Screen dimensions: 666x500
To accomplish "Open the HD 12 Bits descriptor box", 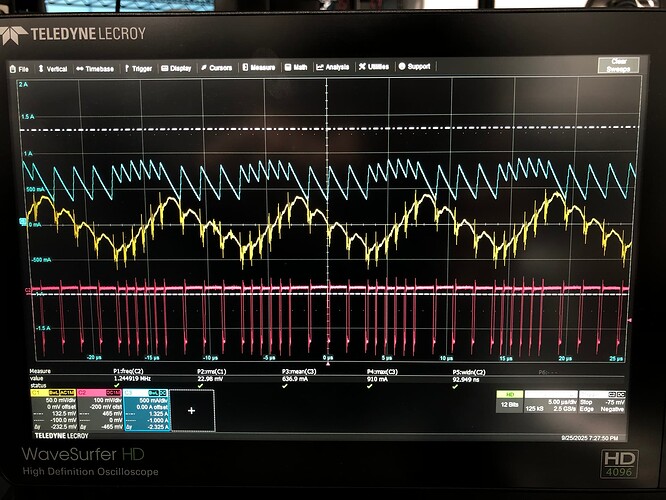I will tap(510, 401).
